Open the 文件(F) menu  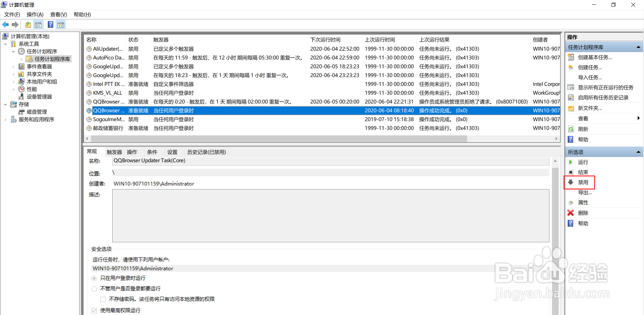pos(12,14)
